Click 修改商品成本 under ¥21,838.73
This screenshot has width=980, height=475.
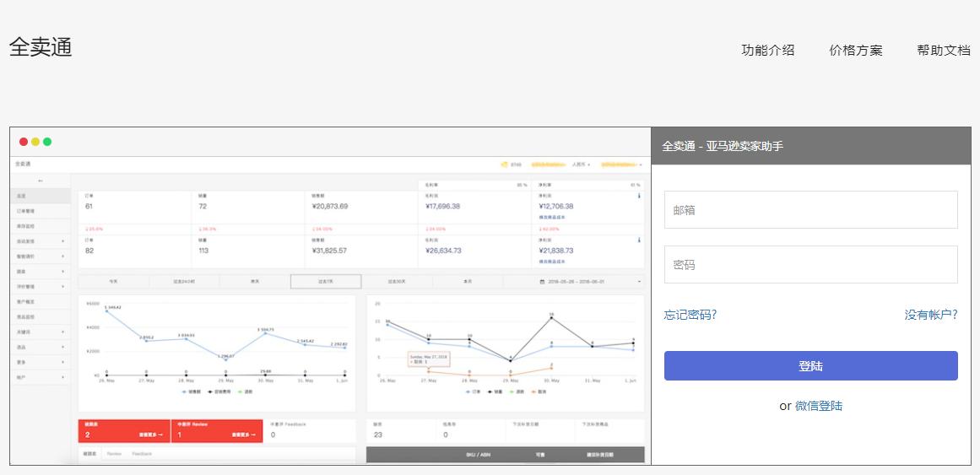point(552,262)
